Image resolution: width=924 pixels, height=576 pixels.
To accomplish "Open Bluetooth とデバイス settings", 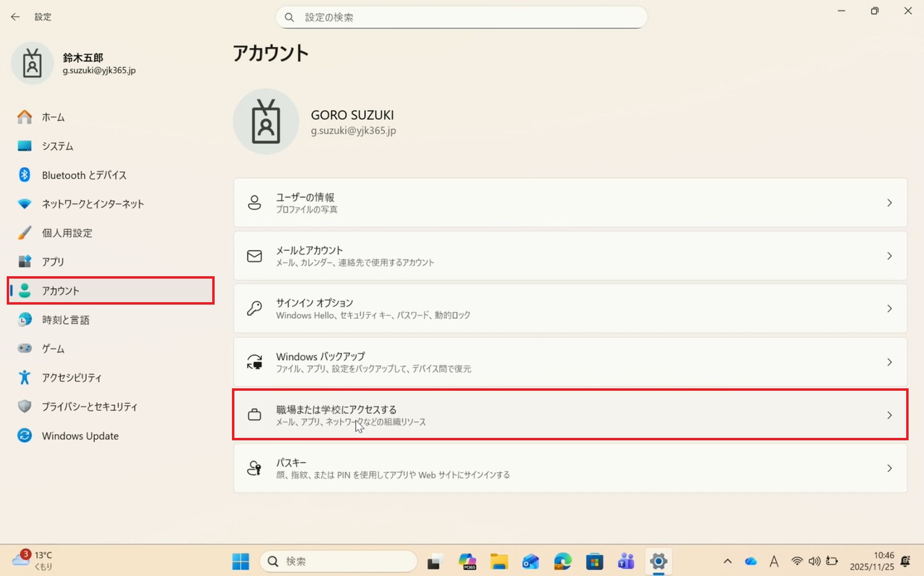I will click(x=84, y=175).
